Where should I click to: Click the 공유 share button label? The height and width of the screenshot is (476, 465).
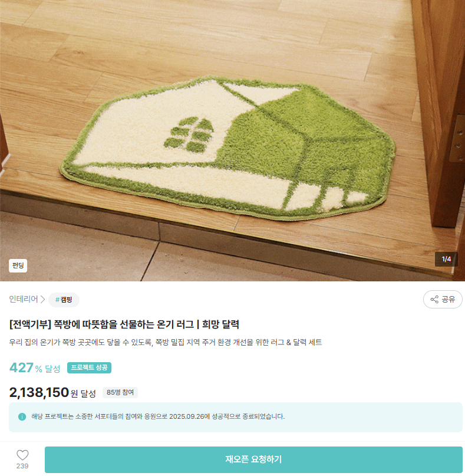448,299
